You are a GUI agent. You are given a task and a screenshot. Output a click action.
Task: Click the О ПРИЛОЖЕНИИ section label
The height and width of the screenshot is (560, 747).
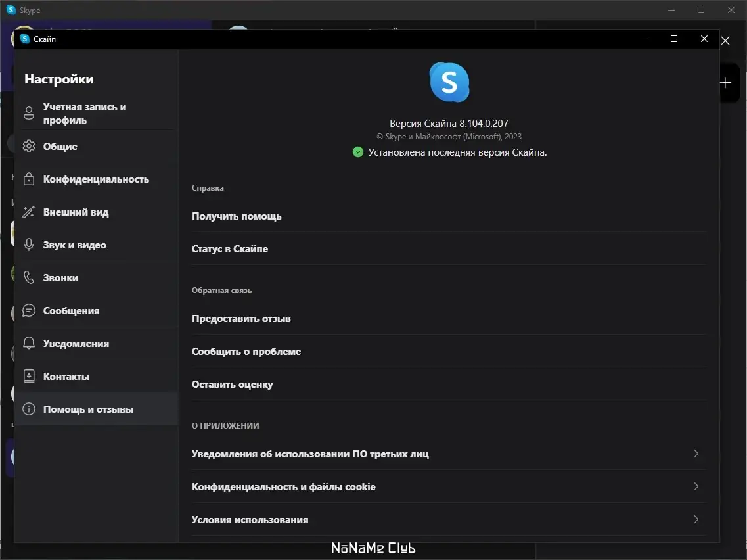click(225, 426)
